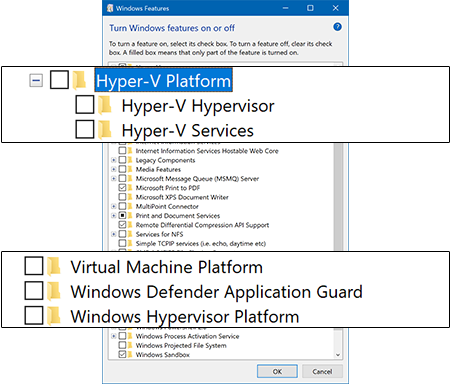Check the Virtual Machine Platform box

coord(34,266)
